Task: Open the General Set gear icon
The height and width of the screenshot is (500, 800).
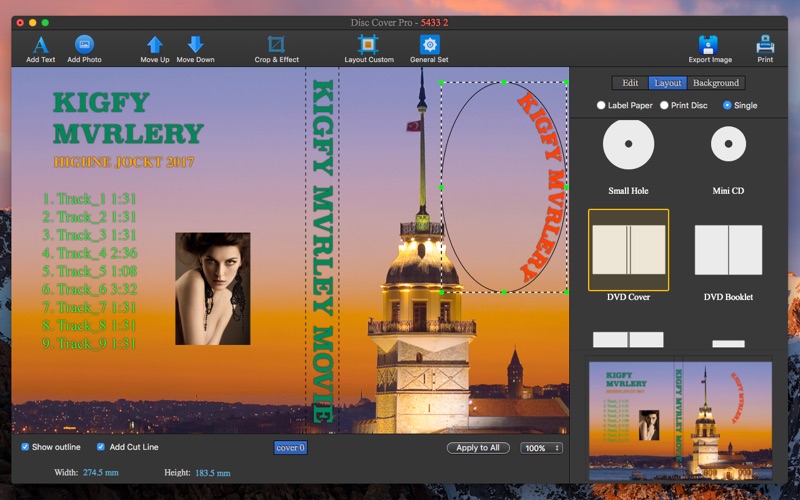Action: point(429,45)
